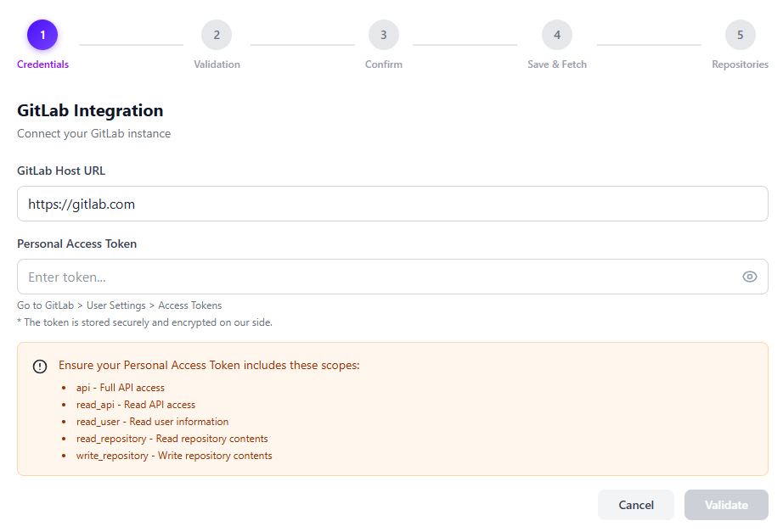783x532 pixels.
Task: Click the alert icon in the scopes warning box
Action: click(x=39, y=366)
